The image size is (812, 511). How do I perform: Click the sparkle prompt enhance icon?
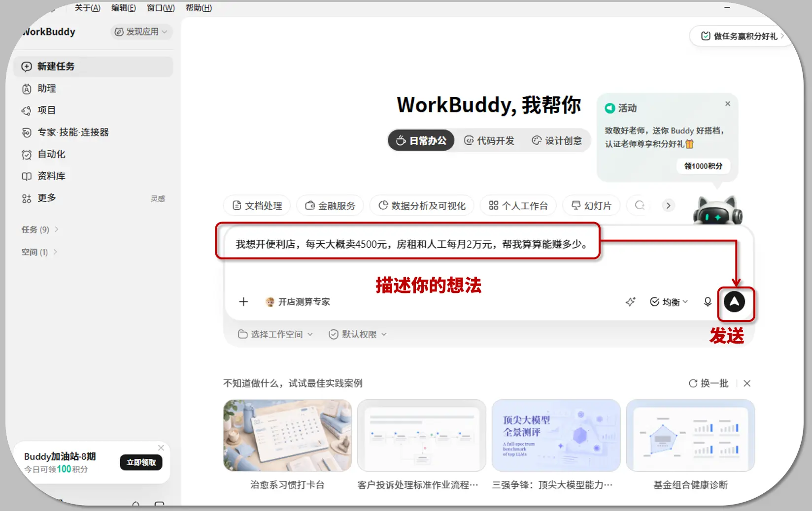(630, 302)
